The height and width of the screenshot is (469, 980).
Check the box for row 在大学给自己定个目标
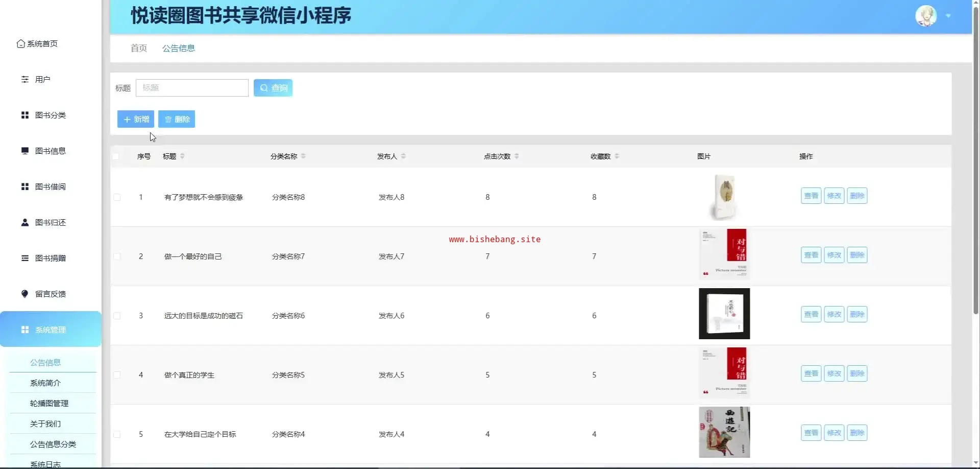(117, 434)
